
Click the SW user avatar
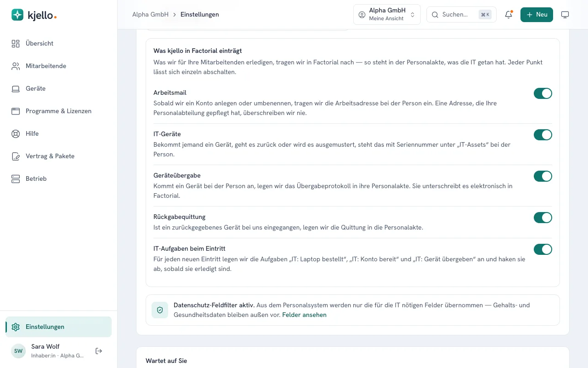[18, 351]
